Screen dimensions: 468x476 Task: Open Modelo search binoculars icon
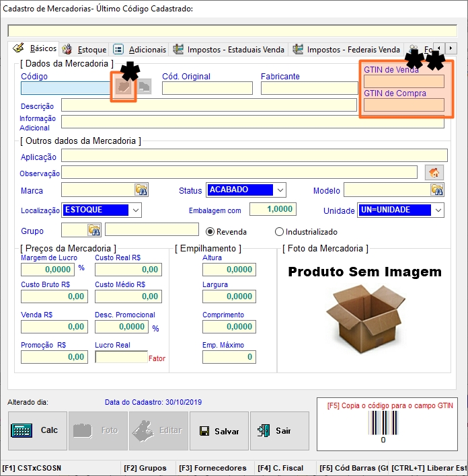[x=437, y=190]
